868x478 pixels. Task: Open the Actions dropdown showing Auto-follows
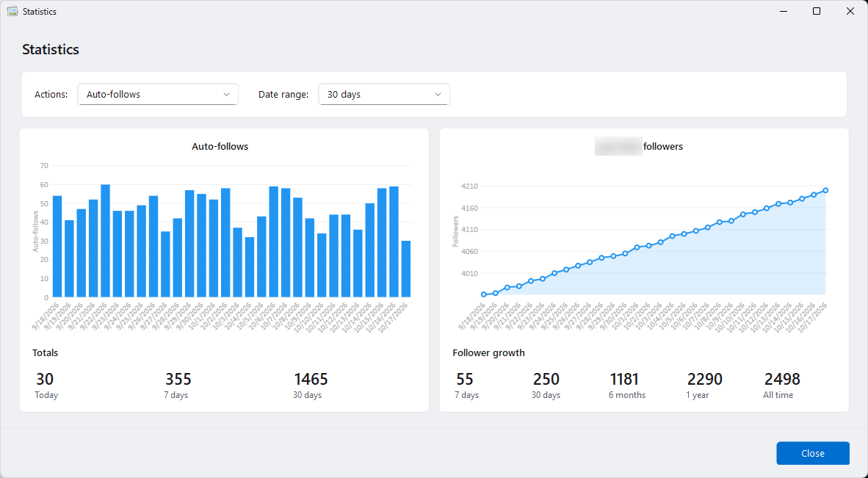158,95
